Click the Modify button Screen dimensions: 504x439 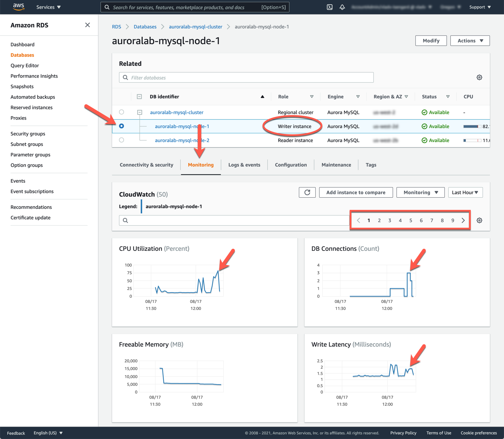coord(430,41)
